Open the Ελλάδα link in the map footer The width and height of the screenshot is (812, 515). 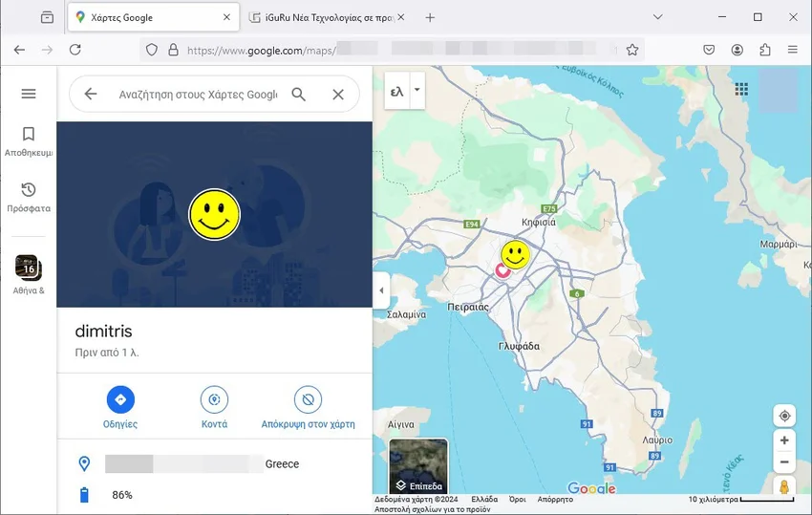point(484,500)
